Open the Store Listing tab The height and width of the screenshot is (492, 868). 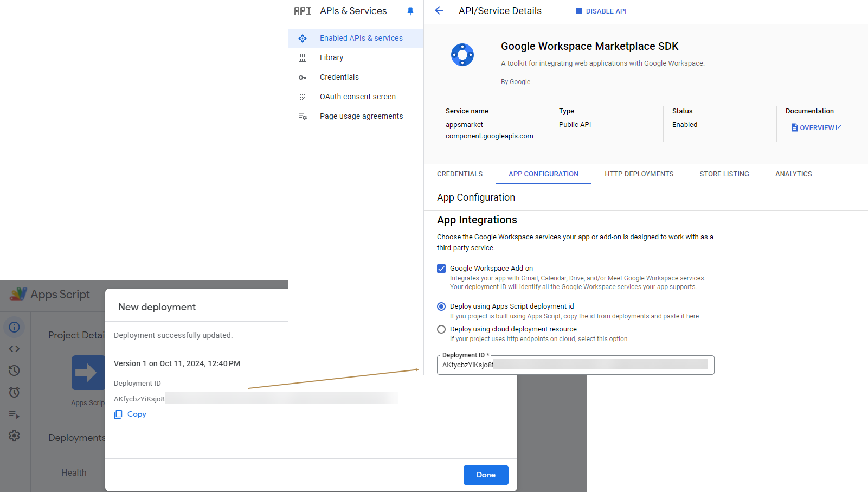(724, 174)
